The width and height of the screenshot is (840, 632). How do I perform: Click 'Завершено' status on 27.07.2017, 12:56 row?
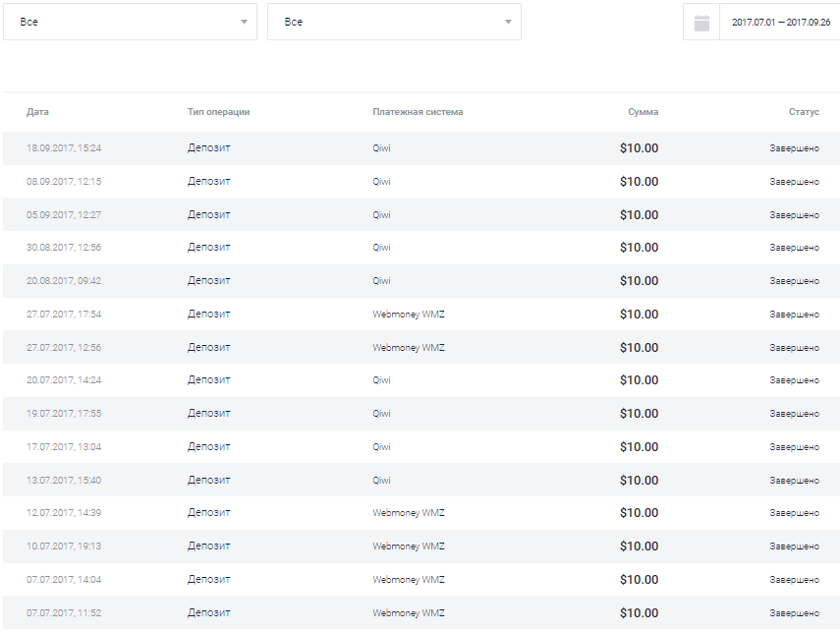(794, 348)
